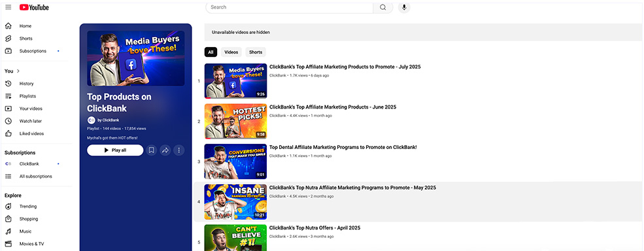Click the 'by ClickBank' channel link
644x251 pixels.
point(109,120)
